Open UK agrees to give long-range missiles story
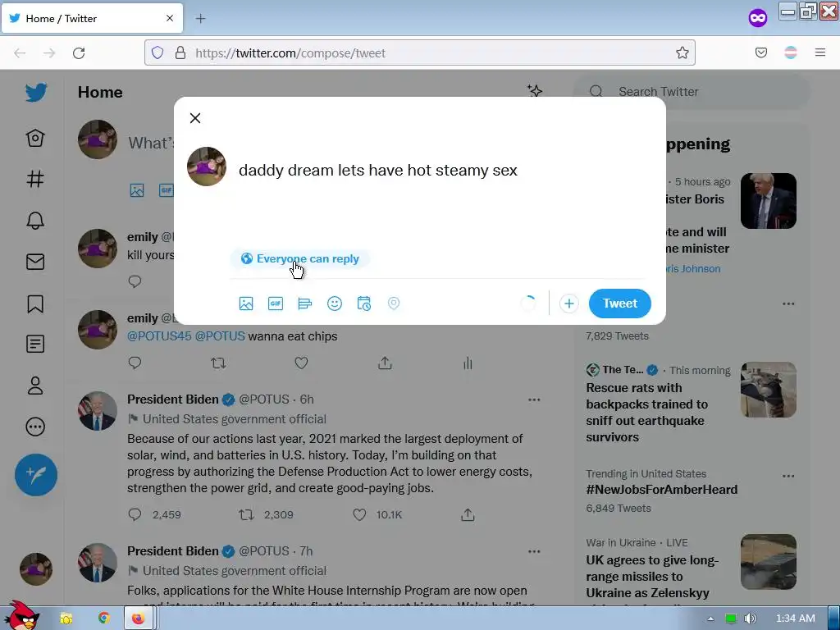This screenshot has width=840, height=630. (x=652, y=577)
